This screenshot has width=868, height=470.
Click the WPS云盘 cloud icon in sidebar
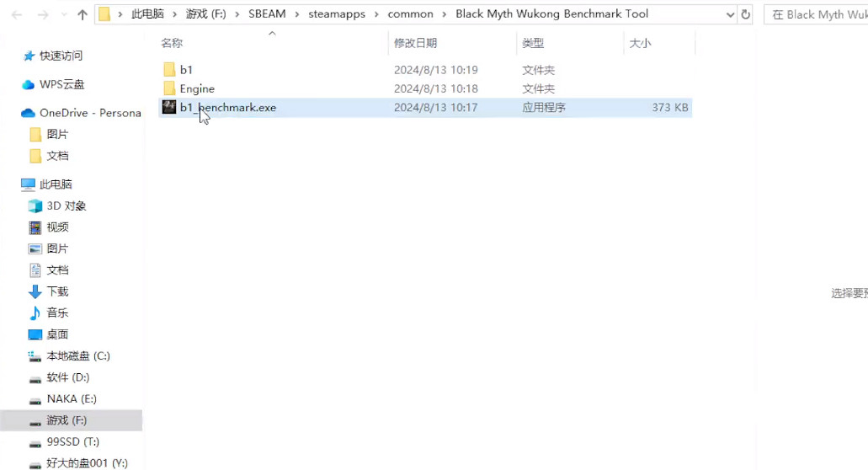click(28, 84)
